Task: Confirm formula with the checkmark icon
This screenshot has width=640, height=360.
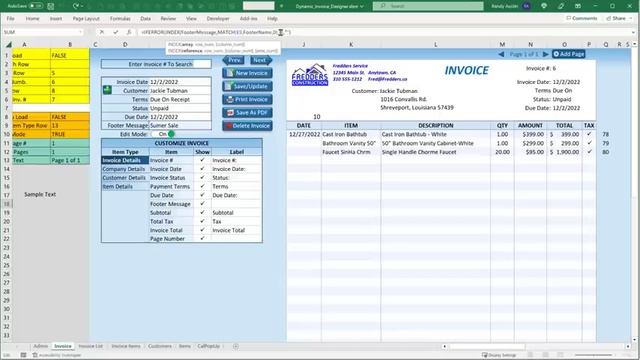Action: click(116, 32)
